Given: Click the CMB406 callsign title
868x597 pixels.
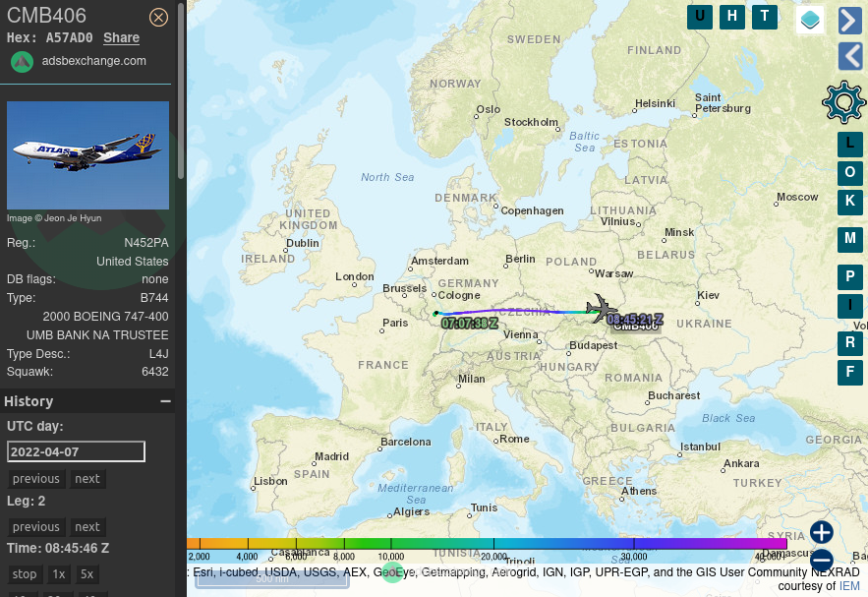Looking at the screenshot, I should click(46, 16).
